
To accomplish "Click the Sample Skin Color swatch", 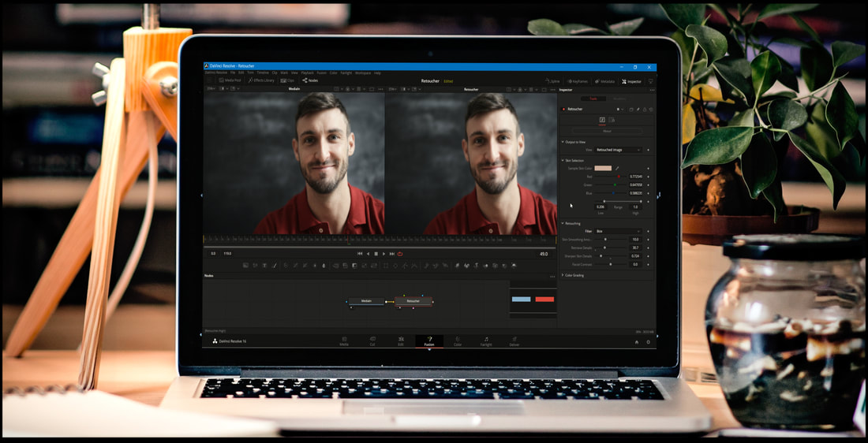I will (603, 168).
